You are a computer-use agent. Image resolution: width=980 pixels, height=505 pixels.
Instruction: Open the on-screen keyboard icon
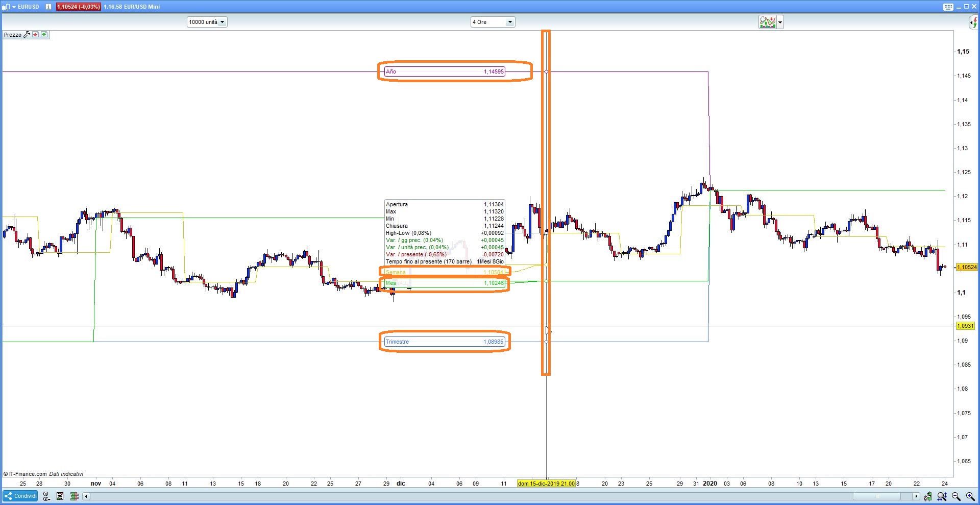coord(948,7)
